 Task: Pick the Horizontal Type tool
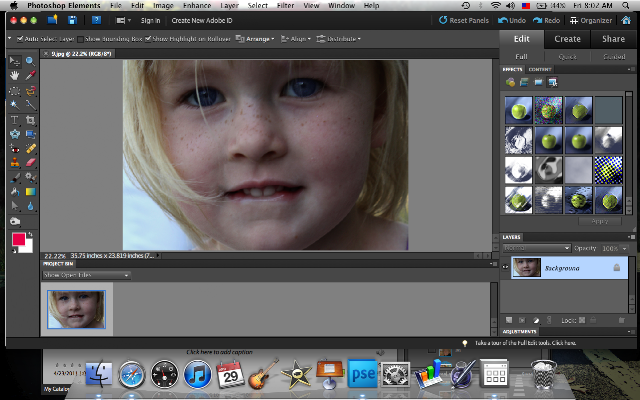click(x=14, y=119)
